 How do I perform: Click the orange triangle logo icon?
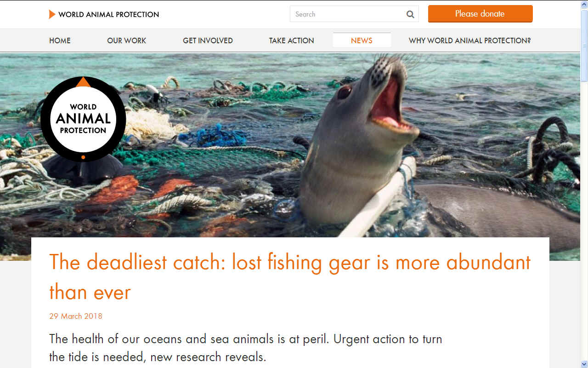[x=52, y=14]
